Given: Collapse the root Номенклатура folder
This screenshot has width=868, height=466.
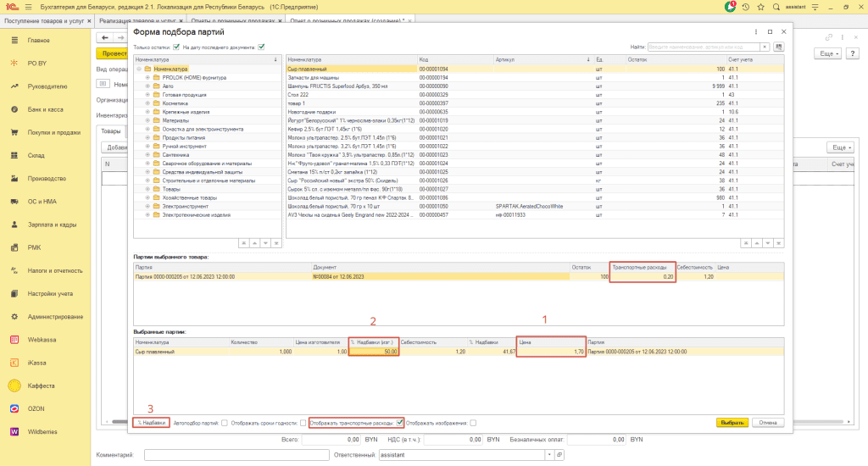Looking at the screenshot, I should click(x=139, y=69).
